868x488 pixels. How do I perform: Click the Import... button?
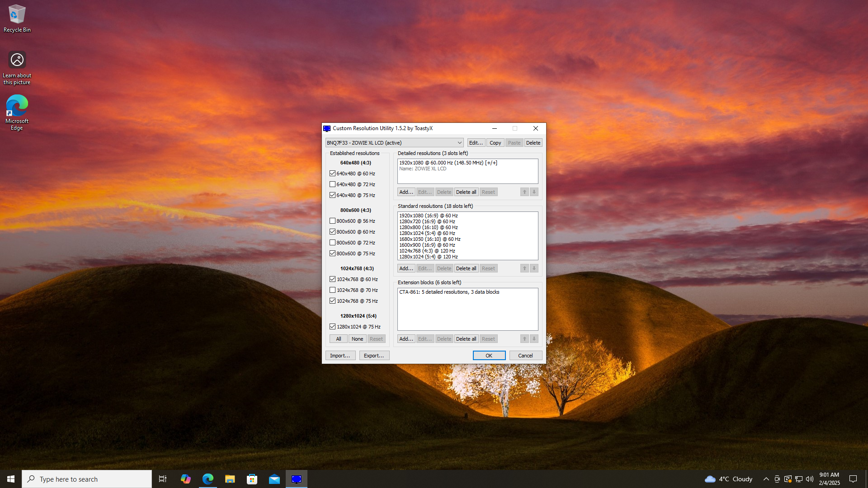[x=340, y=356]
